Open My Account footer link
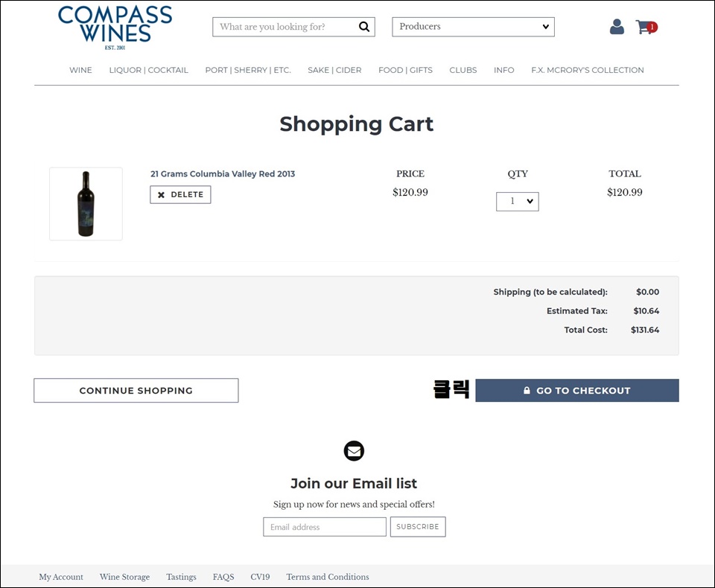The image size is (715, 588). pos(61,577)
